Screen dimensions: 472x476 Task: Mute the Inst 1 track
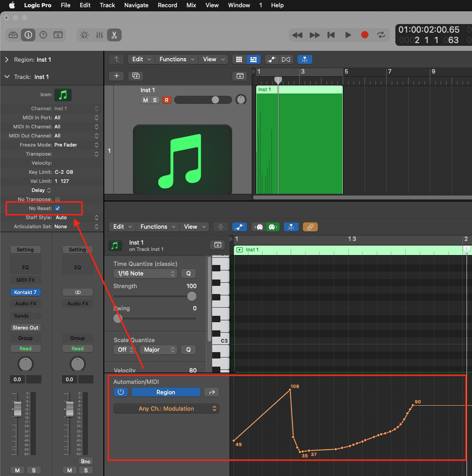(x=145, y=100)
